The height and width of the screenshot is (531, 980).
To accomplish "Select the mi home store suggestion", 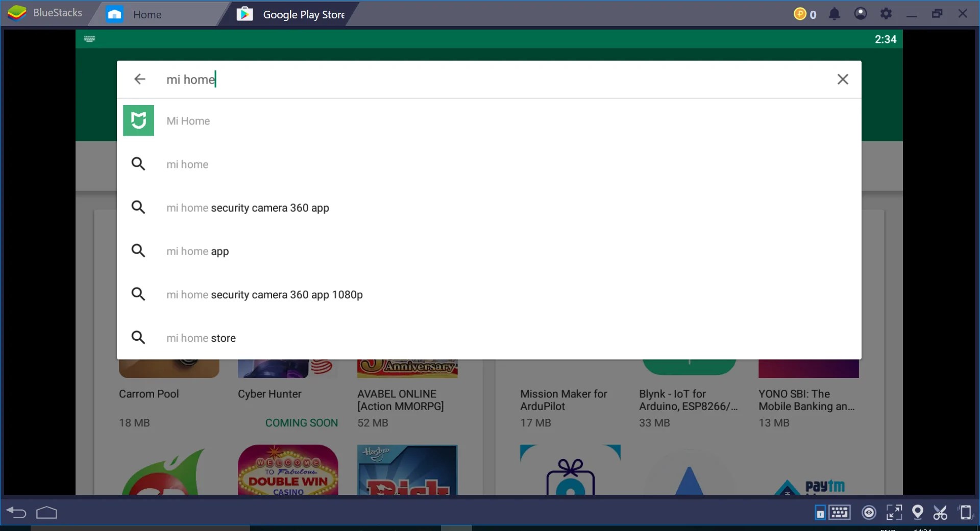I will pos(201,338).
